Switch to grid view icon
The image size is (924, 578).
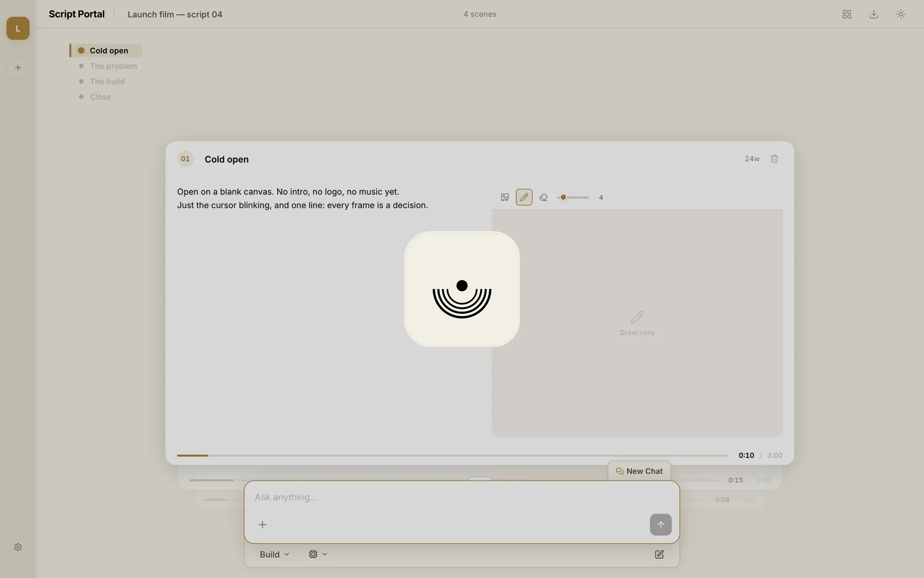click(847, 14)
